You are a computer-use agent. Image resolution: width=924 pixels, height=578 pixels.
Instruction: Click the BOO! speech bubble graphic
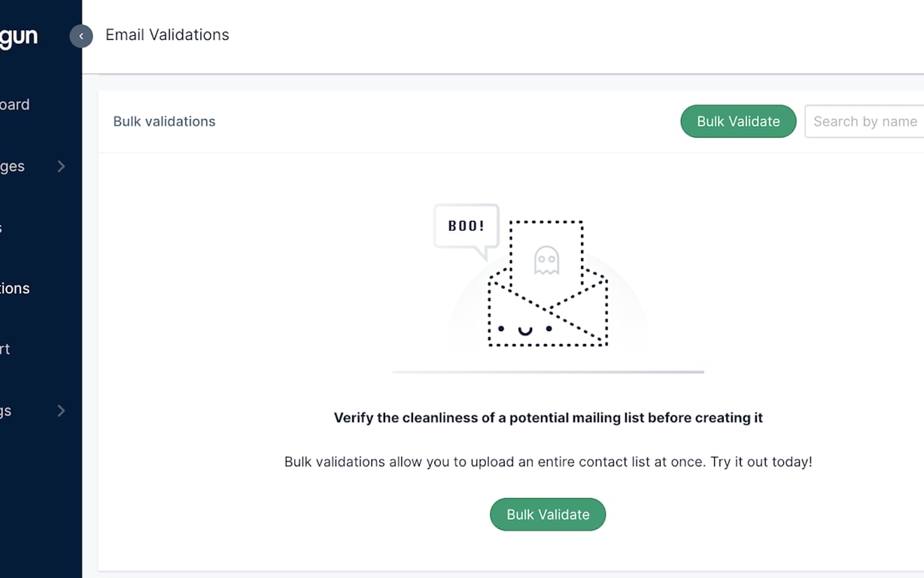(x=466, y=226)
